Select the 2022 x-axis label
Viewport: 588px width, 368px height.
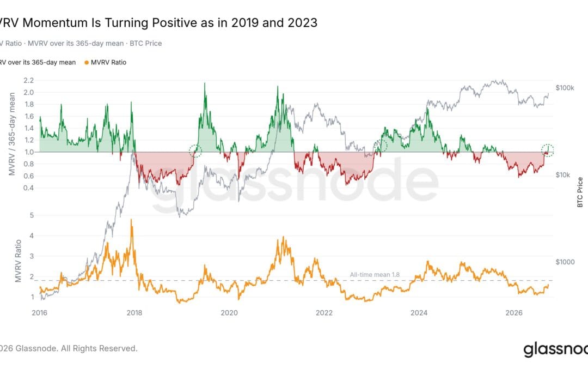pyautogui.click(x=324, y=313)
